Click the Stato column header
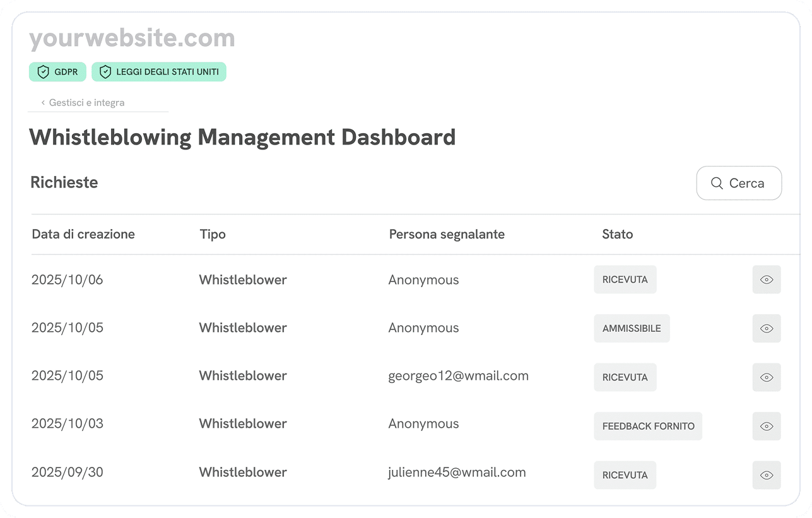 (x=617, y=234)
